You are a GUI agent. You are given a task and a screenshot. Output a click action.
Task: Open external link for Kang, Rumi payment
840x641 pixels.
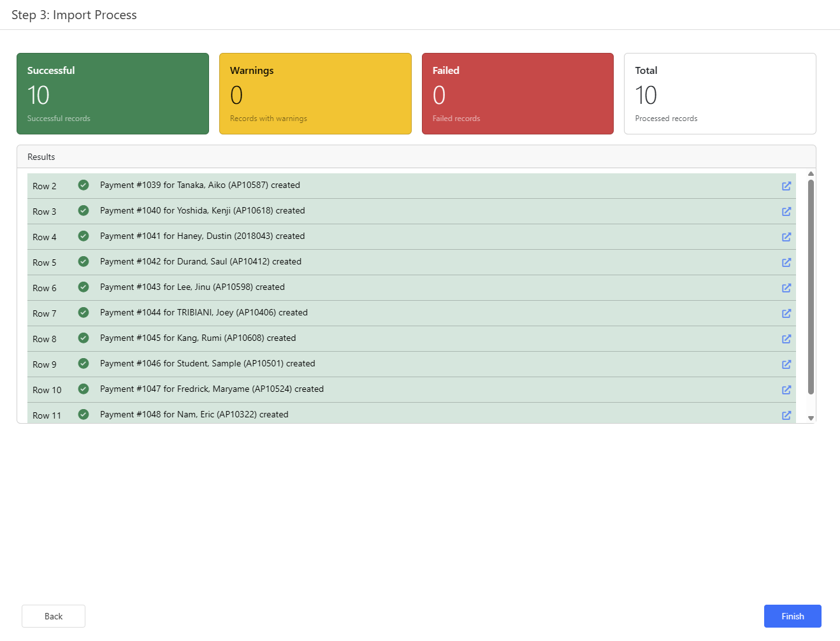(x=786, y=339)
